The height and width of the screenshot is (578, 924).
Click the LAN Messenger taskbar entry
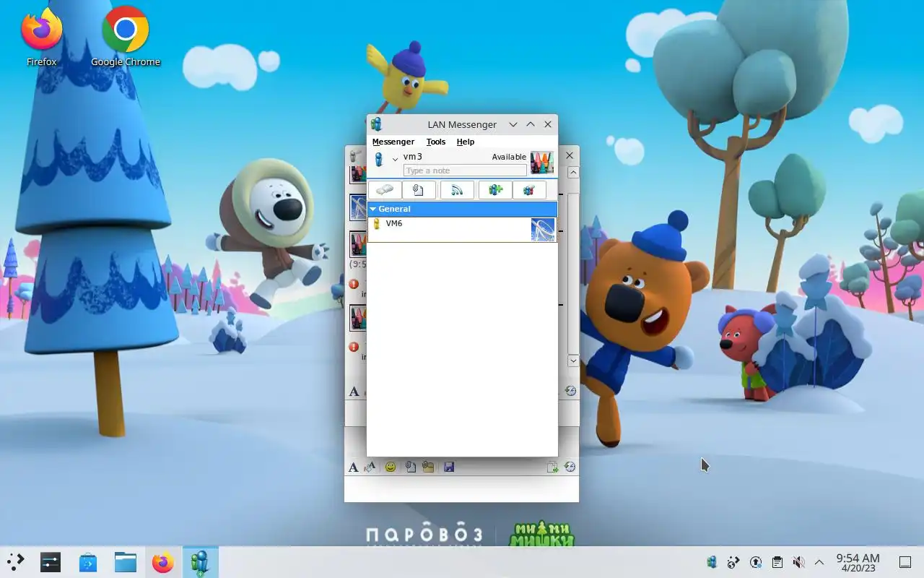tap(200, 562)
